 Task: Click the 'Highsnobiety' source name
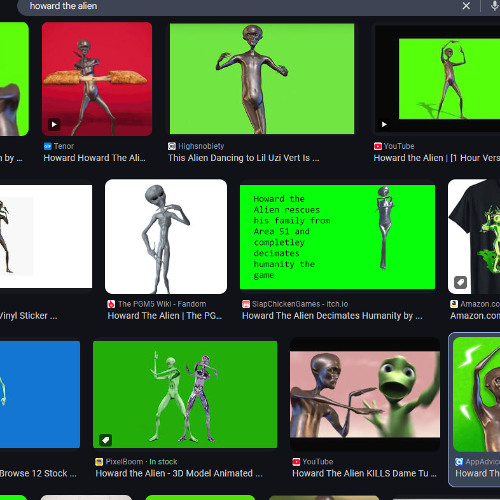point(201,146)
